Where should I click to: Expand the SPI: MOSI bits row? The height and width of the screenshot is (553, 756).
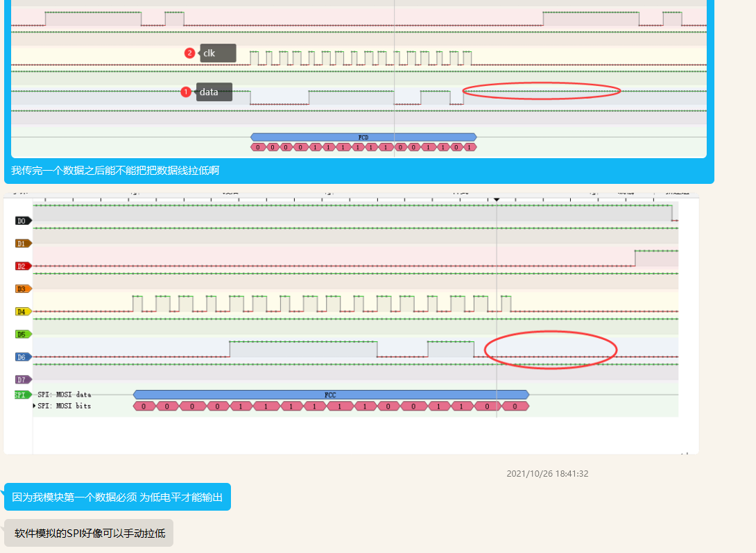[x=35, y=406]
